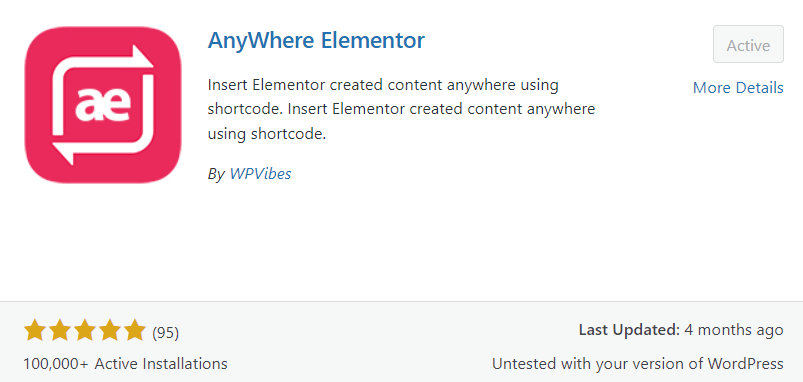Open the AnyWhere Elementor title link

coord(316,40)
